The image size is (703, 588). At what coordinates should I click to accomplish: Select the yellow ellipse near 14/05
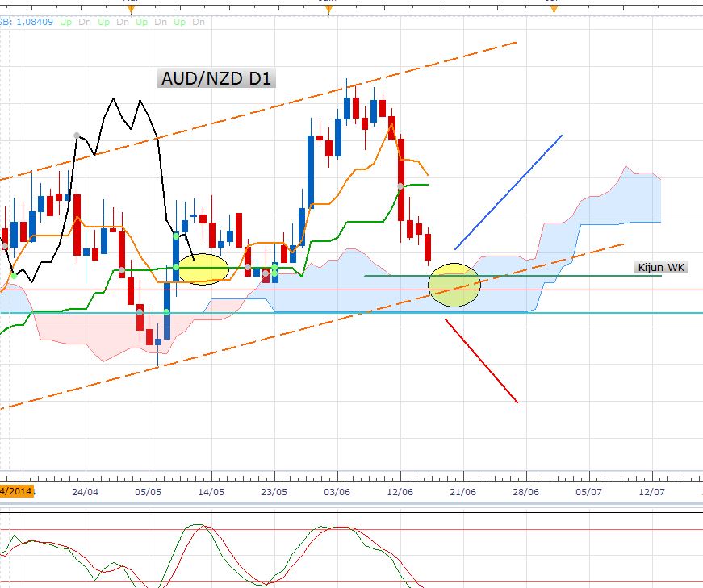[x=203, y=269]
